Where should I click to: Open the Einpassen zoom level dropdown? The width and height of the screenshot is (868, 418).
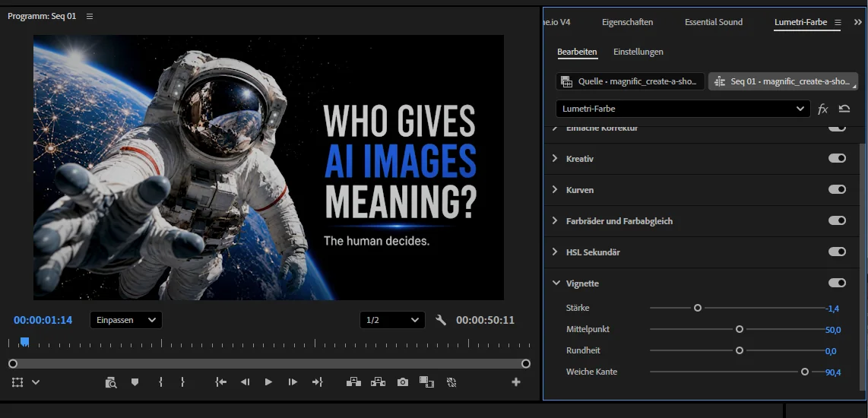click(125, 320)
